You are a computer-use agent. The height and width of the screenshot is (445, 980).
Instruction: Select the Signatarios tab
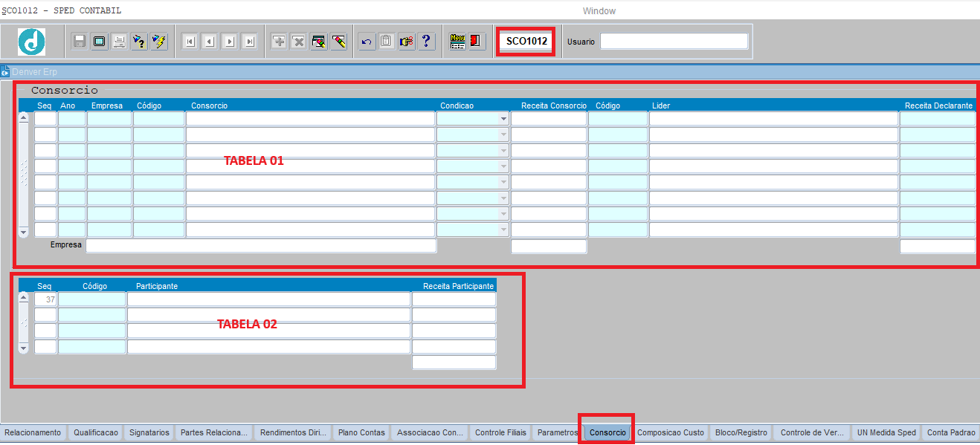click(x=149, y=432)
